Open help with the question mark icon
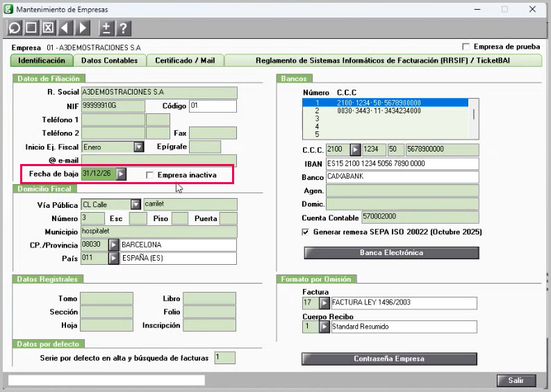Viewport: 551px width, 392px height. [x=124, y=28]
